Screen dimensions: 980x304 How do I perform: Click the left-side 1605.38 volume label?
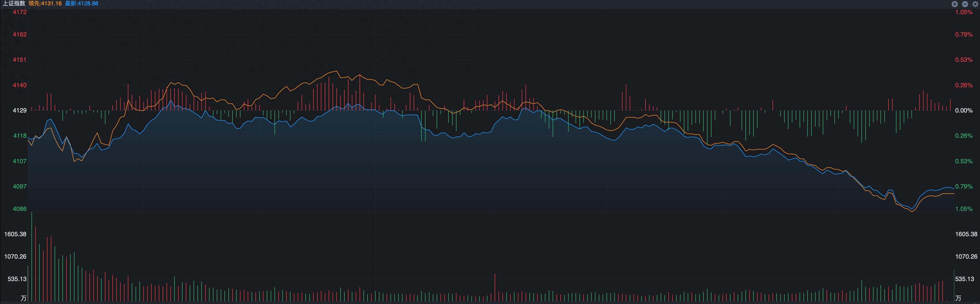click(x=15, y=234)
